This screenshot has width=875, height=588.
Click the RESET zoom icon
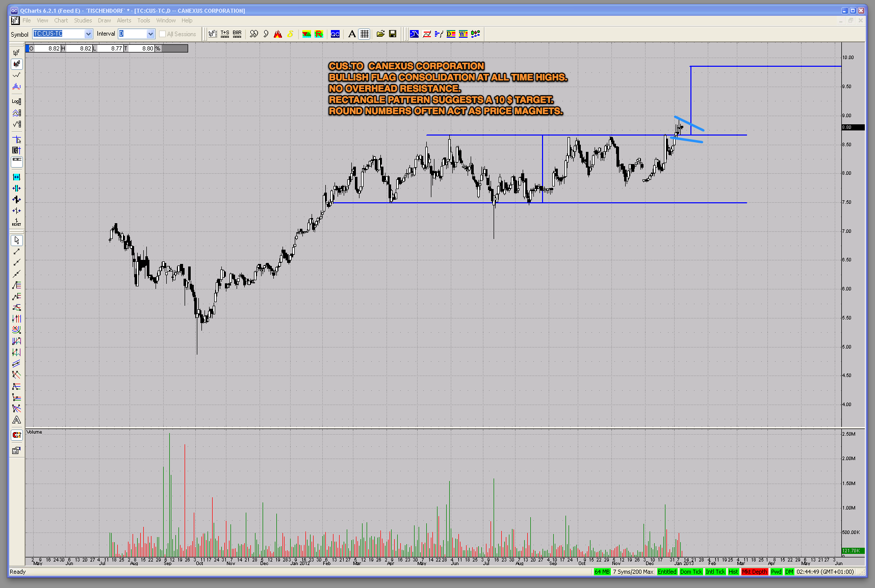pos(17,222)
